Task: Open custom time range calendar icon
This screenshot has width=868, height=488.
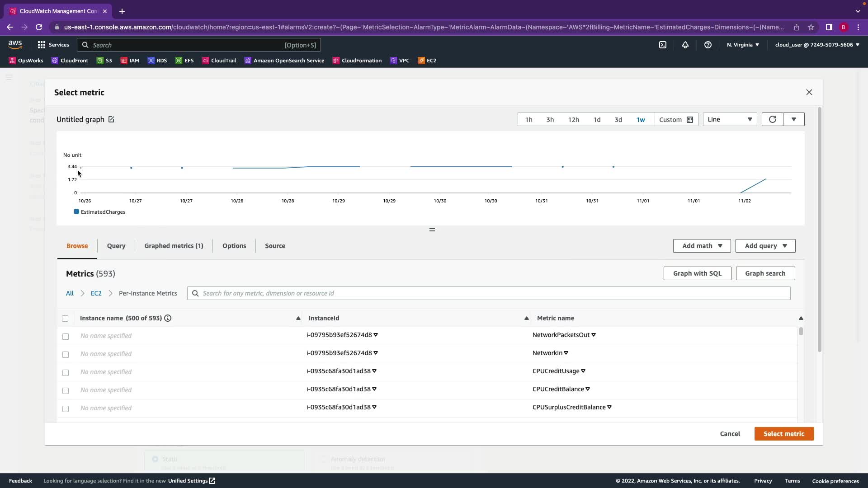Action: pos(690,120)
